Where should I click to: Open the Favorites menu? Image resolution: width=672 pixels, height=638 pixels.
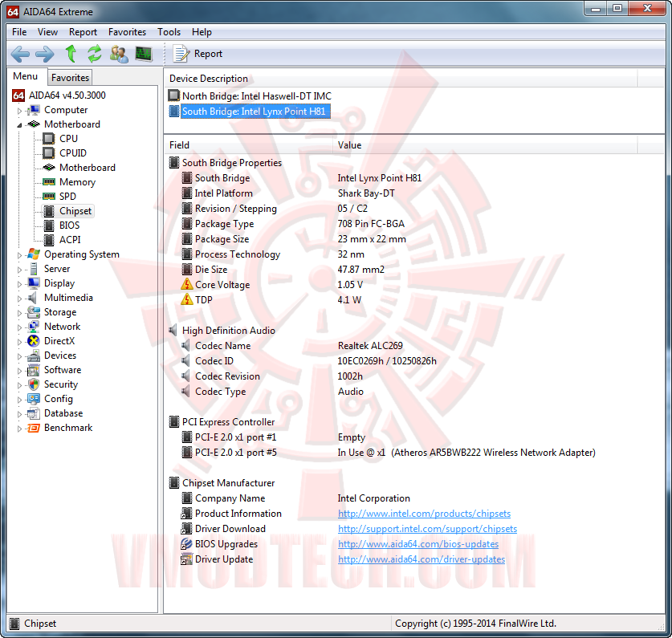click(x=128, y=32)
